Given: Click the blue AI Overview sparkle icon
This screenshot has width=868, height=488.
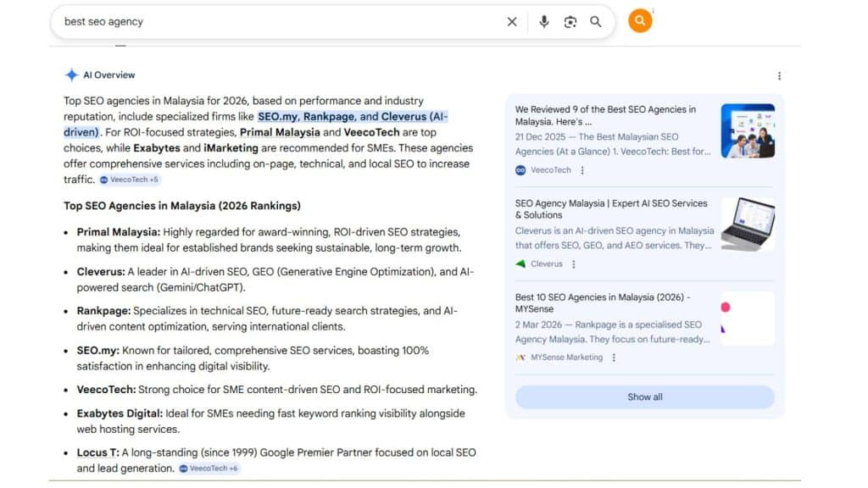Looking at the screenshot, I should pos(71,75).
